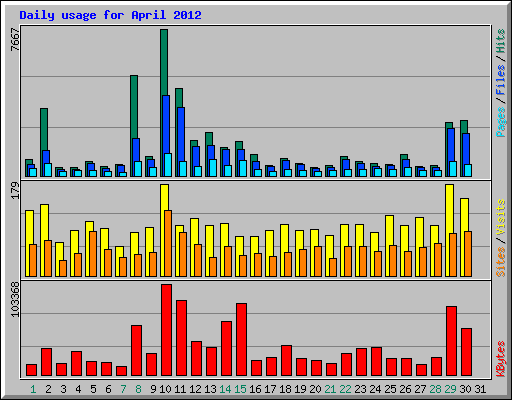Click the 'Daily usage for April 2012' title
The width and height of the screenshot is (512, 400).
click(x=110, y=16)
